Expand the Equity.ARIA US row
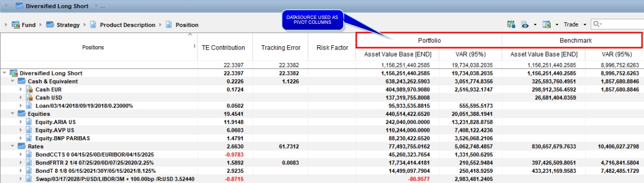The width and height of the screenshot is (644, 183). click(21, 122)
